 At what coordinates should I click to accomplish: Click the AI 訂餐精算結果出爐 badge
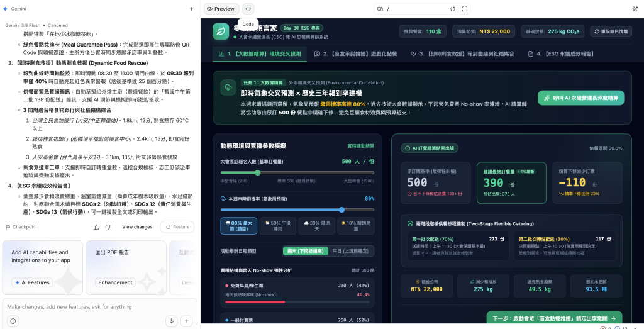430,148
